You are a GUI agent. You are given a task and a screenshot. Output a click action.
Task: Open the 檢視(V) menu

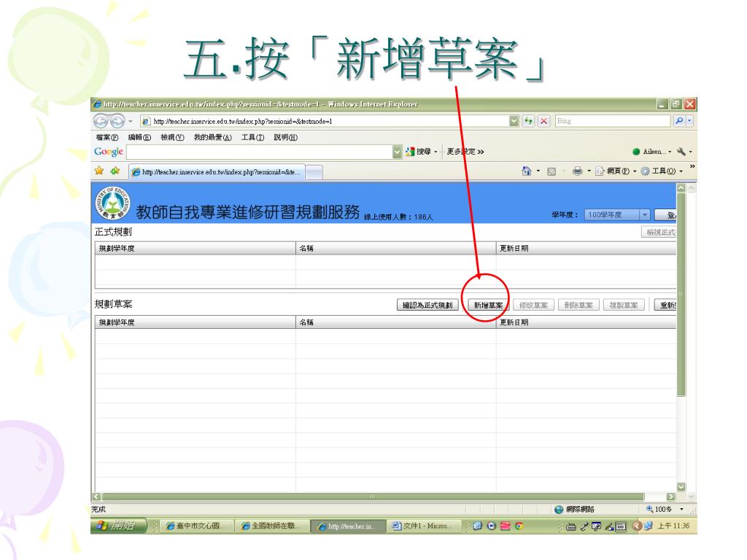(x=172, y=138)
